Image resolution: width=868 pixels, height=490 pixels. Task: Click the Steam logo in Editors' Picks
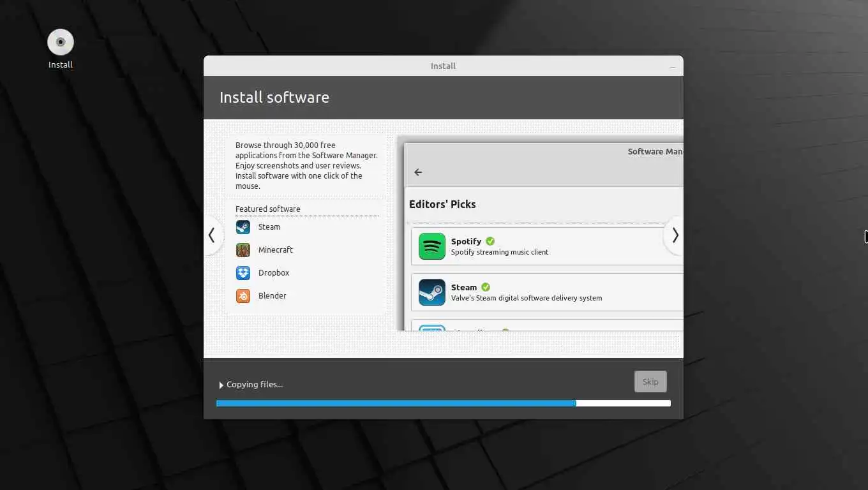[432, 292]
